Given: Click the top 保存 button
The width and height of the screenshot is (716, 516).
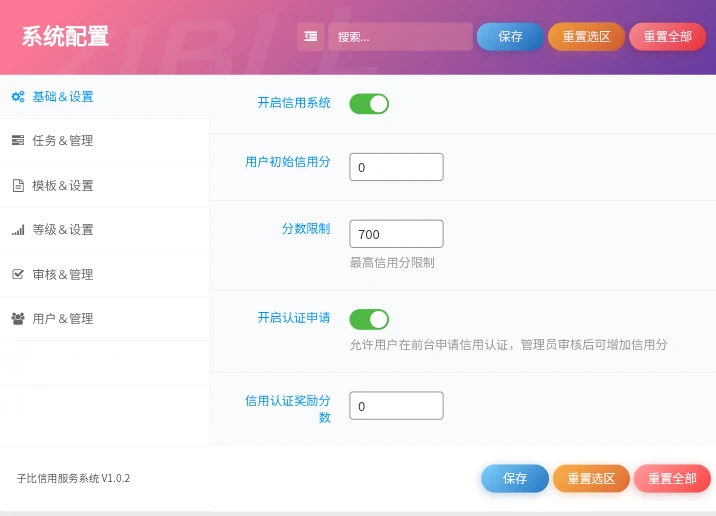Looking at the screenshot, I should click(510, 37).
